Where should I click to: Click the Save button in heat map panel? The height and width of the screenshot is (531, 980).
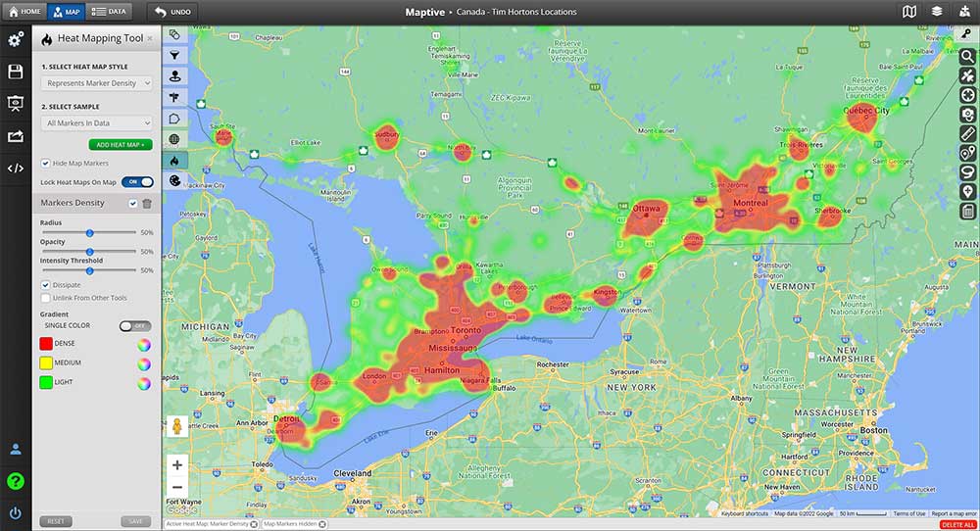click(x=135, y=521)
